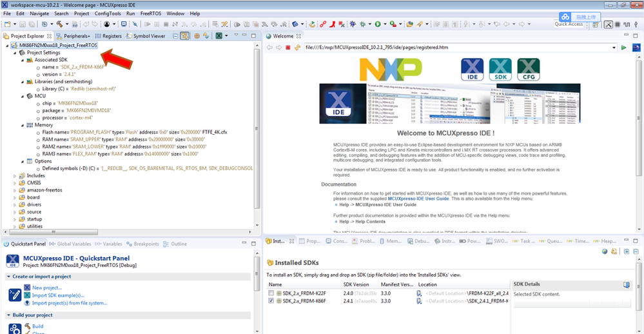644x334 pixels.
Task: Click the 'Import SDK example(s)...' link
Action: 58,295
